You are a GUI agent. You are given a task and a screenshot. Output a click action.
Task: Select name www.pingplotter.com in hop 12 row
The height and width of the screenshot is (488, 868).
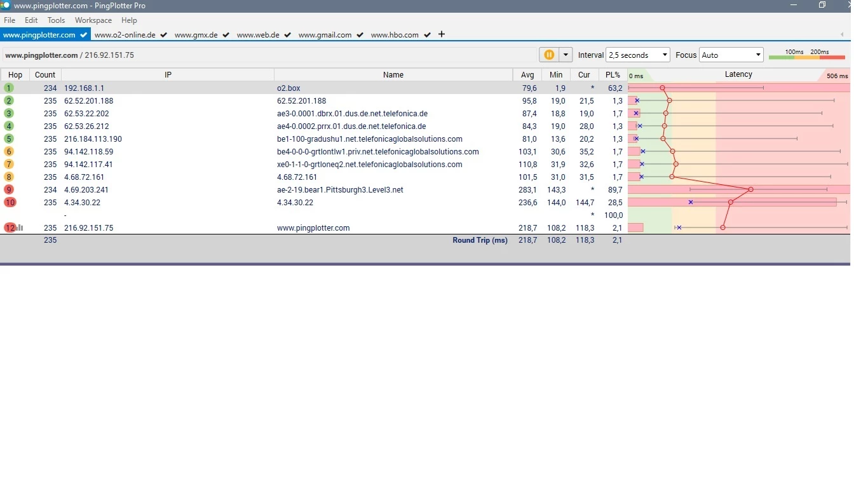pyautogui.click(x=313, y=228)
